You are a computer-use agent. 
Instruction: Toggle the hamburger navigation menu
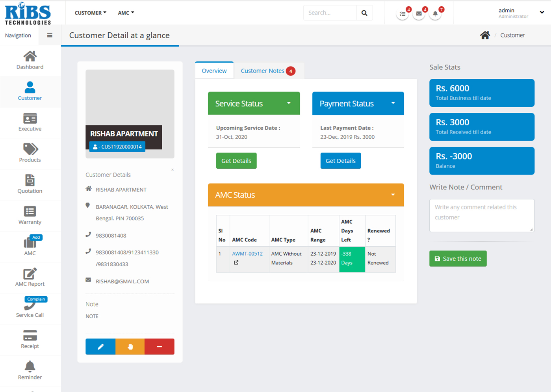click(x=50, y=35)
